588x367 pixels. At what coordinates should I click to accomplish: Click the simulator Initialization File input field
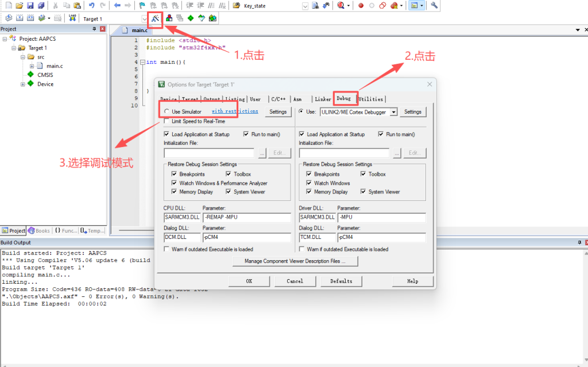click(209, 153)
